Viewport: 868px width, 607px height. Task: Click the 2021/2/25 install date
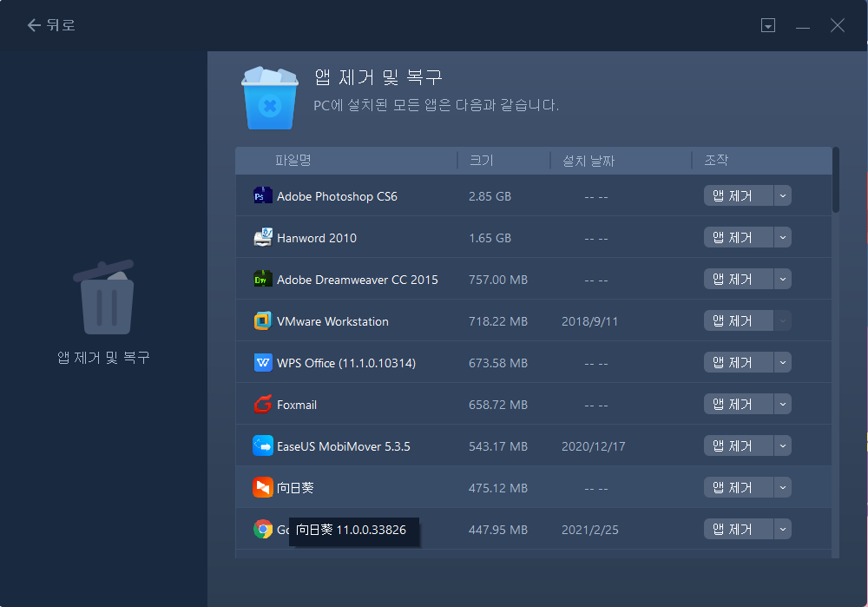tap(590, 530)
